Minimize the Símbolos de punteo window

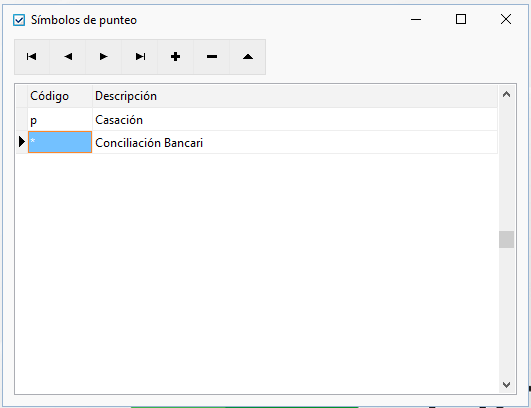(x=416, y=19)
